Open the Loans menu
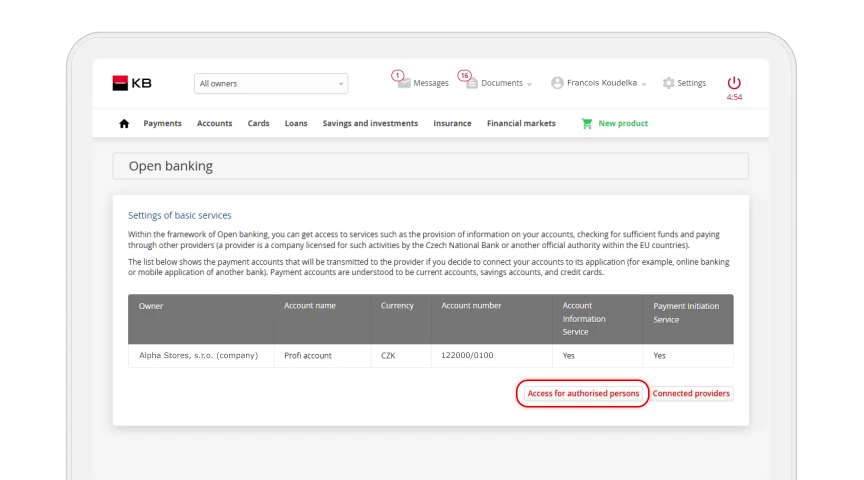Viewport: 864px width, 480px height. pyautogui.click(x=296, y=123)
